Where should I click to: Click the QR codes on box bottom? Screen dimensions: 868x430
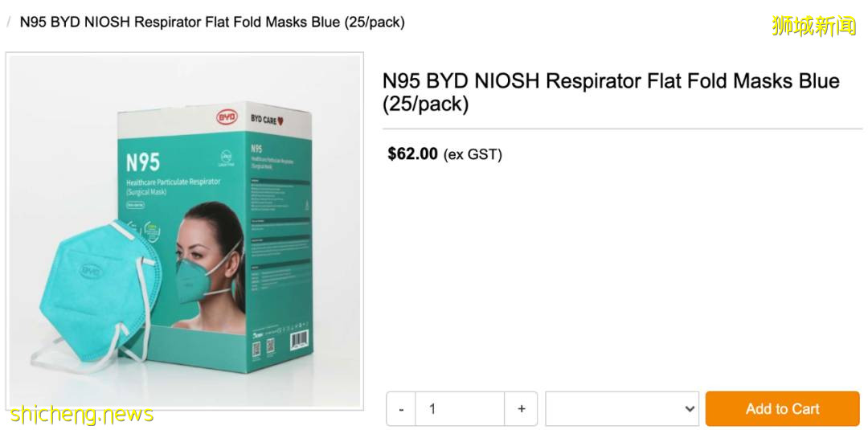262,347
